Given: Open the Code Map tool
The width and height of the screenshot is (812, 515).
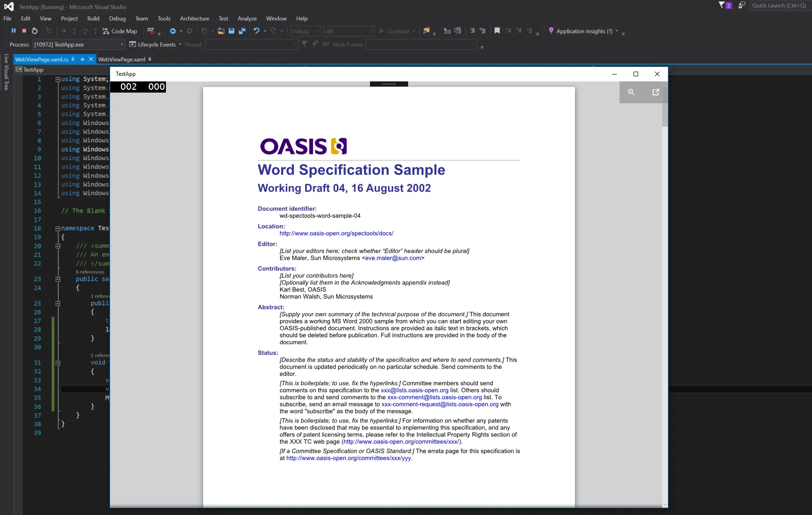Looking at the screenshot, I should point(120,31).
